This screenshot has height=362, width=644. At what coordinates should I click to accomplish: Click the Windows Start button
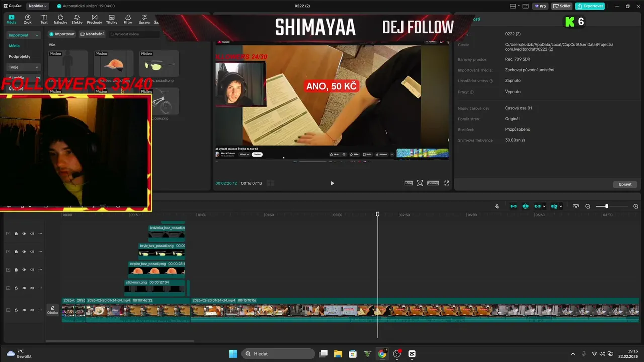coord(233,354)
